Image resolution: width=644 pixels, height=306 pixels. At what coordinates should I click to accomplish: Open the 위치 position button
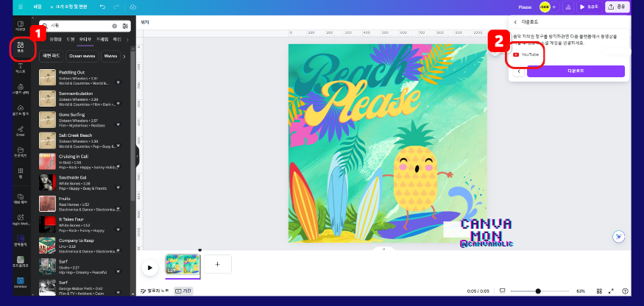(x=144, y=22)
